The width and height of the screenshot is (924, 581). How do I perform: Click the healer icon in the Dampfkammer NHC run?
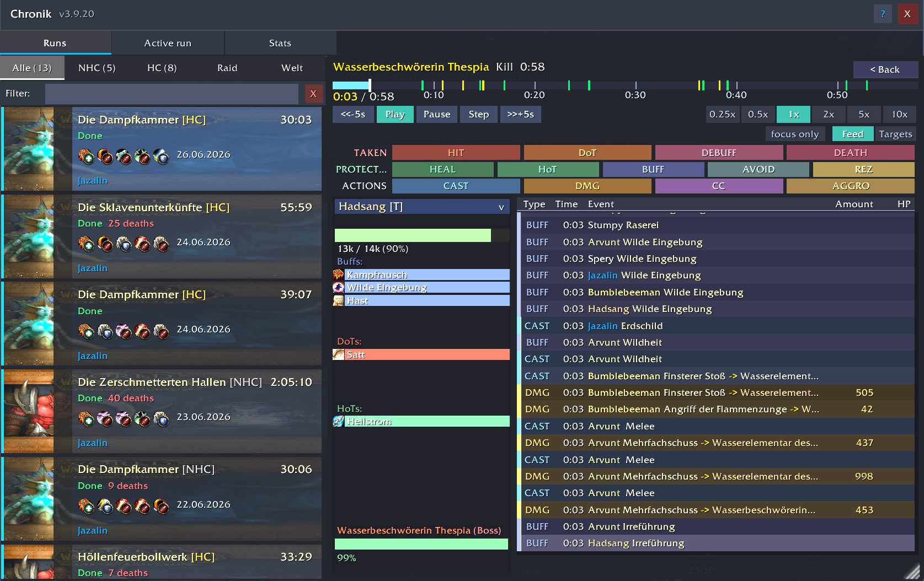coord(86,505)
